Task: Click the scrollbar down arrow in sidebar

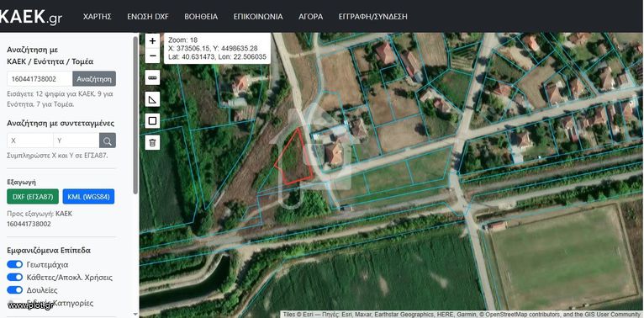Action: tap(136, 315)
